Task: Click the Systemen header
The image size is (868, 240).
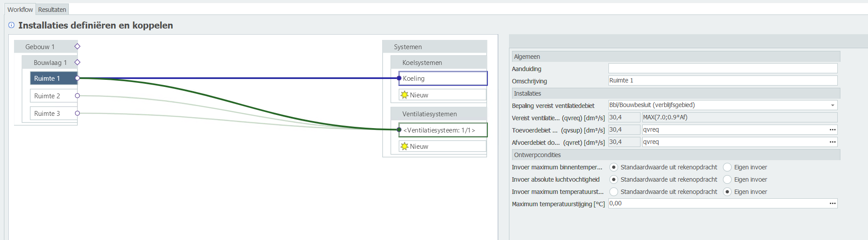Action: pyautogui.click(x=434, y=47)
